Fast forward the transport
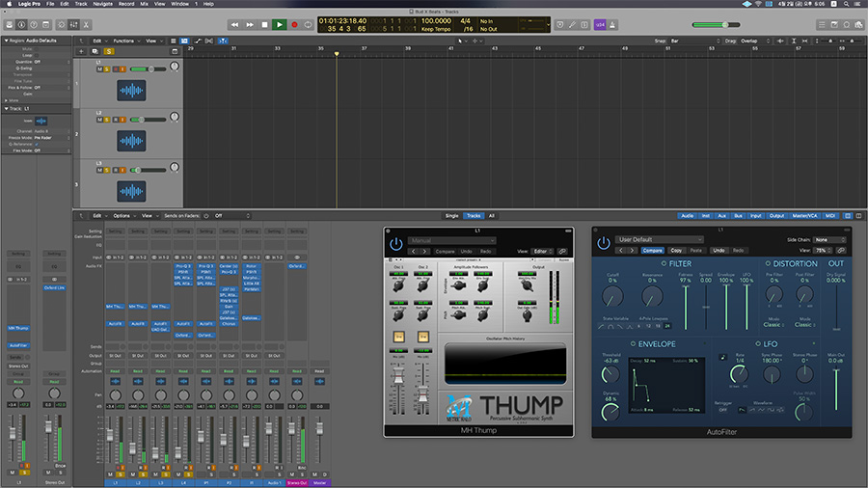Screen dimensions: 868x488 click(x=250, y=25)
